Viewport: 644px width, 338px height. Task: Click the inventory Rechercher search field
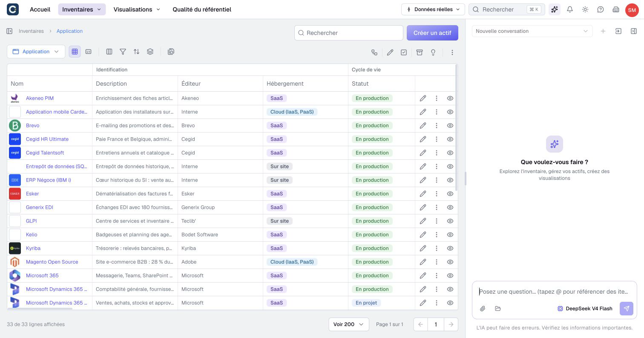(x=348, y=33)
